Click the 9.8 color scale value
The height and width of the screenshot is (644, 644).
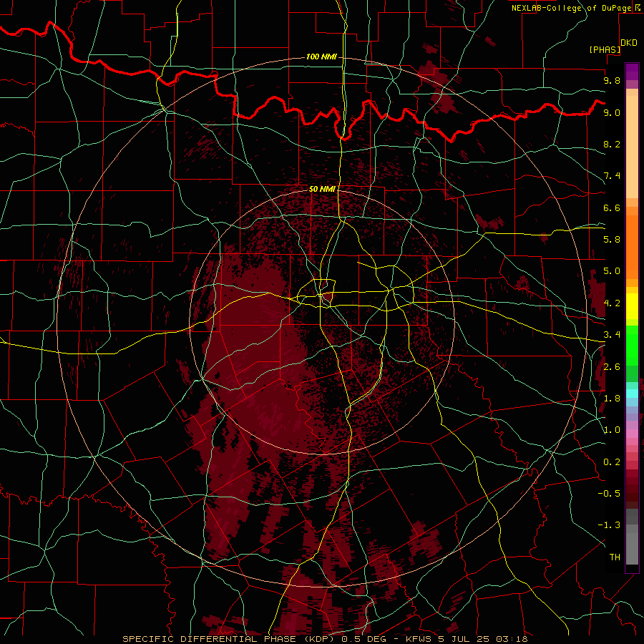point(612,80)
